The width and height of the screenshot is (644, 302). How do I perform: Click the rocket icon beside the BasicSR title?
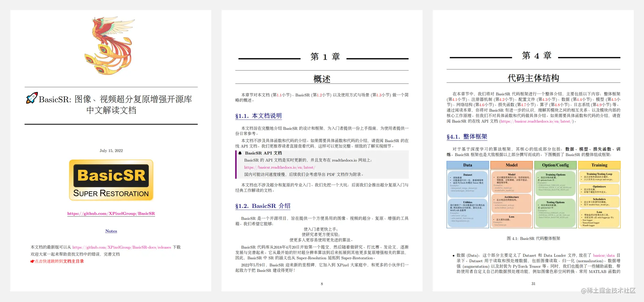[x=32, y=98]
